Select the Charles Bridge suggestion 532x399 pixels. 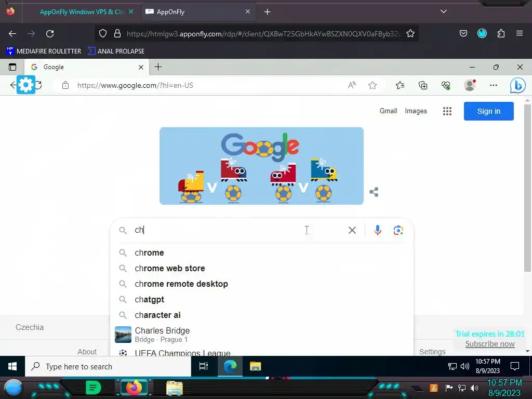(262, 335)
